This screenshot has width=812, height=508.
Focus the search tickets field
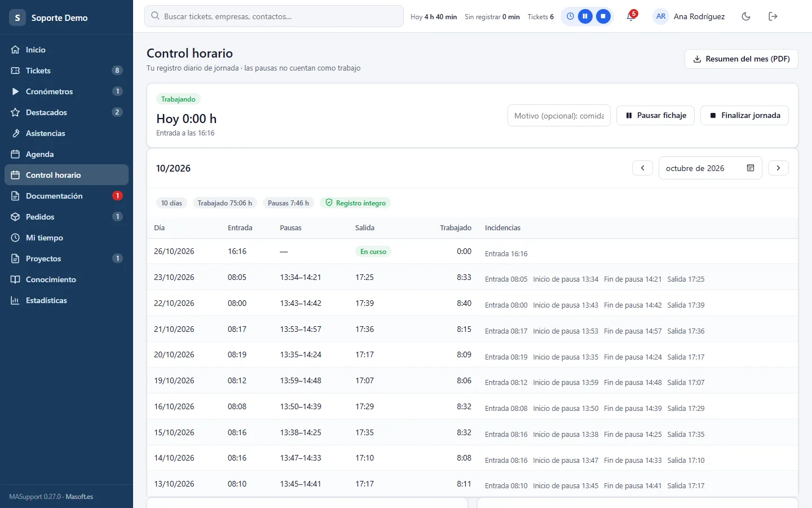click(x=274, y=16)
